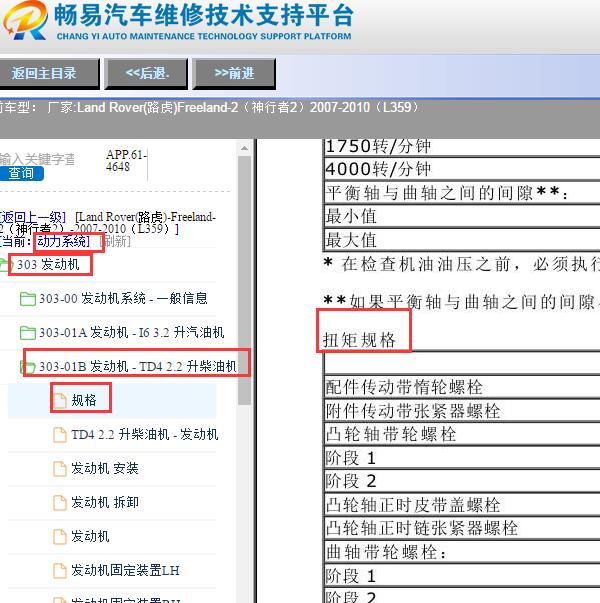The width and height of the screenshot is (600, 603).
Task: Go forward with the >>前进 button
Action: (x=234, y=73)
